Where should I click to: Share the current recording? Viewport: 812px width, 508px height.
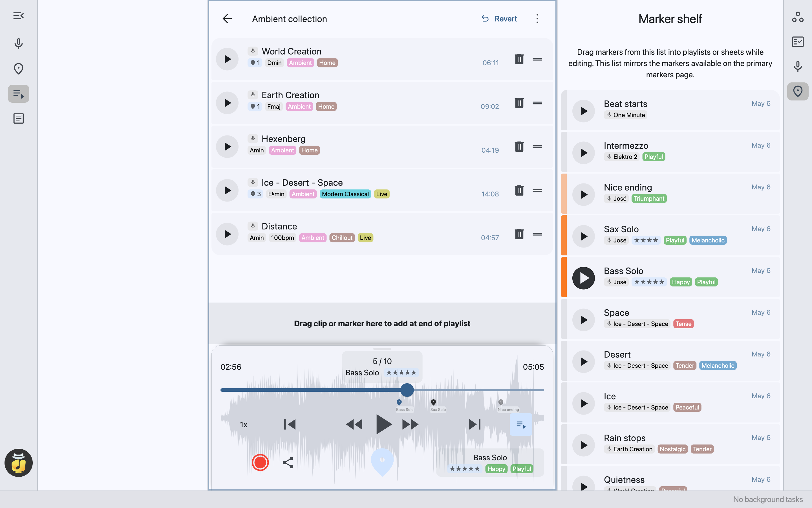coord(288,463)
